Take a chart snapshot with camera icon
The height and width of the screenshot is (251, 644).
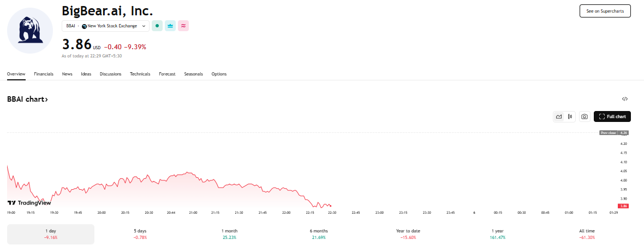coord(585,116)
